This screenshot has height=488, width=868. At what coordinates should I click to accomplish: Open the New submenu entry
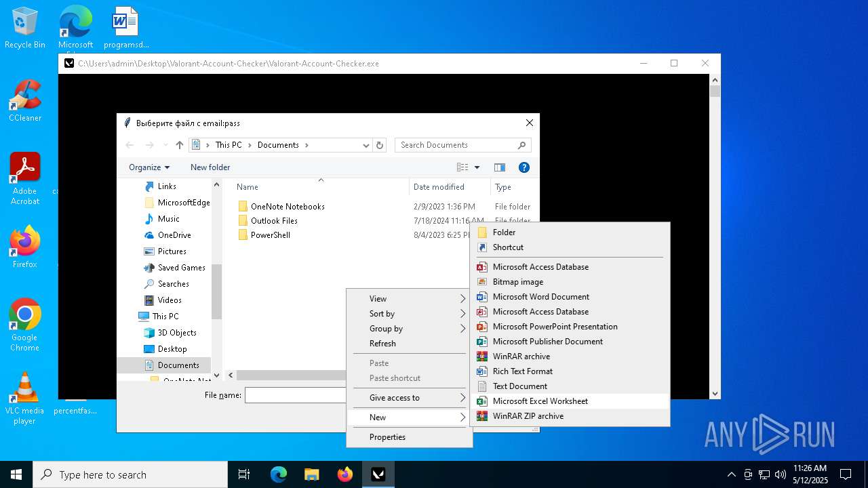410,418
